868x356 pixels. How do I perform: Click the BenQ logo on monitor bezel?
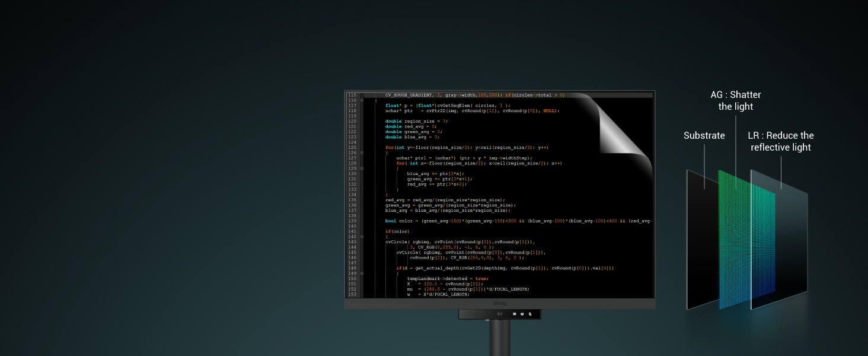(499, 303)
